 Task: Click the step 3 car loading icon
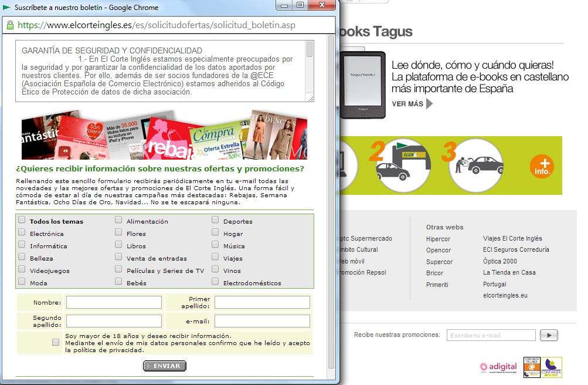(x=475, y=166)
